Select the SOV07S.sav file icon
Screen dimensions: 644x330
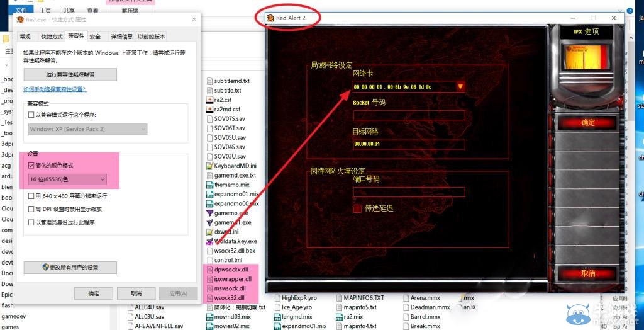coord(209,118)
